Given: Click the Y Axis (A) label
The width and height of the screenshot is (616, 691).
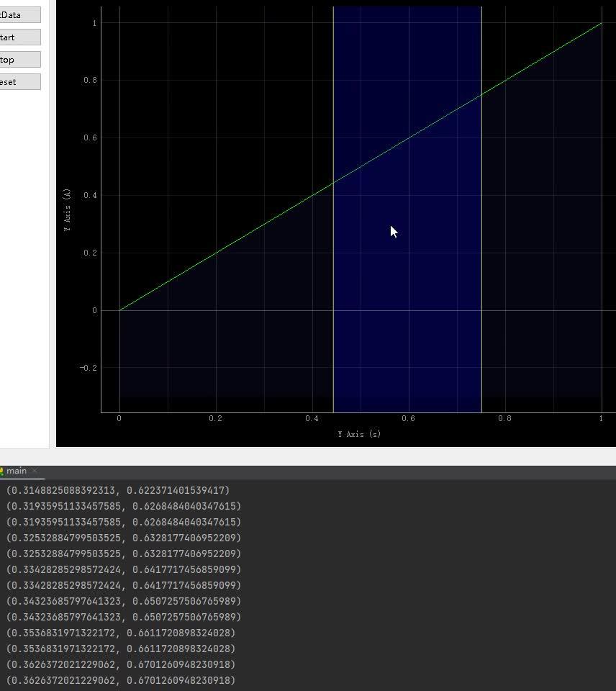Looking at the screenshot, I should (68, 209).
